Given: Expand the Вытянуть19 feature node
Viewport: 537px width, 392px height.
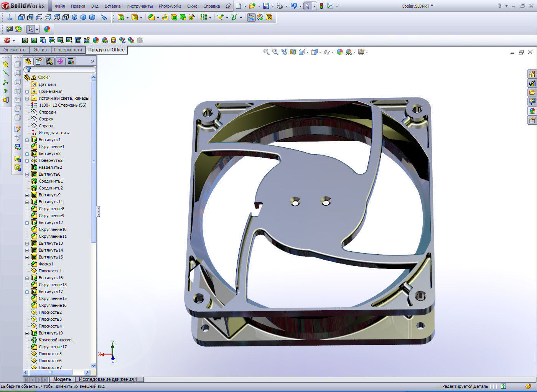Looking at the screenshot, I should (x=27, y=333).
